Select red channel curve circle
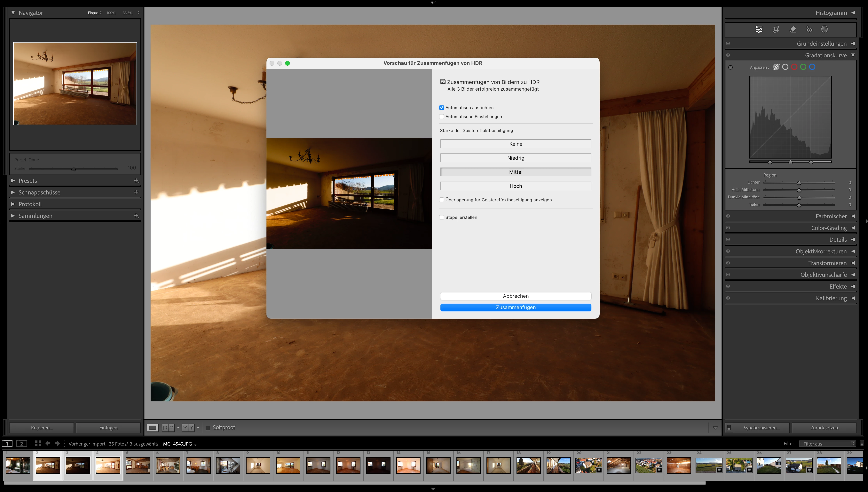 794,67
